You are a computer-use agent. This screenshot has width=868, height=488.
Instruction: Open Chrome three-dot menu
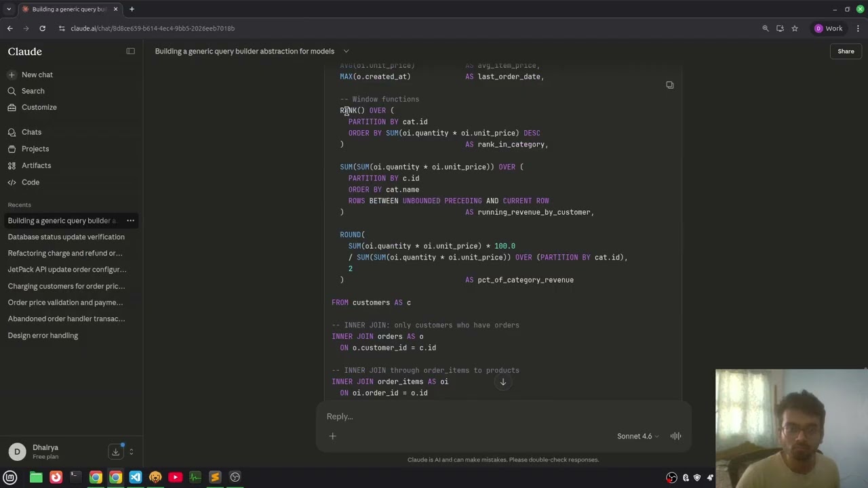[858, 28]
